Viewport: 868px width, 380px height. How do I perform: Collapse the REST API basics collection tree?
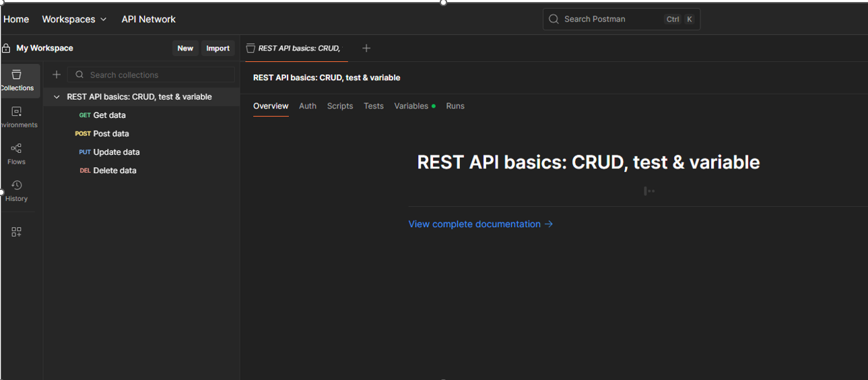pos(57,97)
